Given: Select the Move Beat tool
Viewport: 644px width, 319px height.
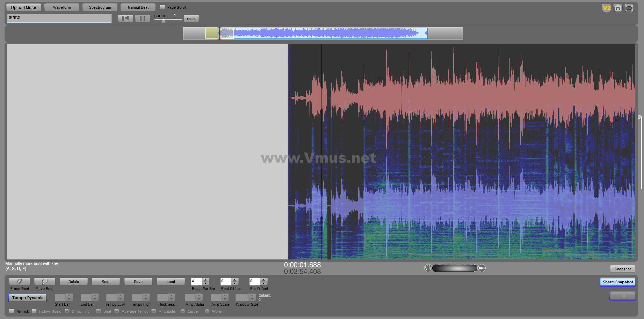Looking at the screenshot, I should [x=44, y=282].
